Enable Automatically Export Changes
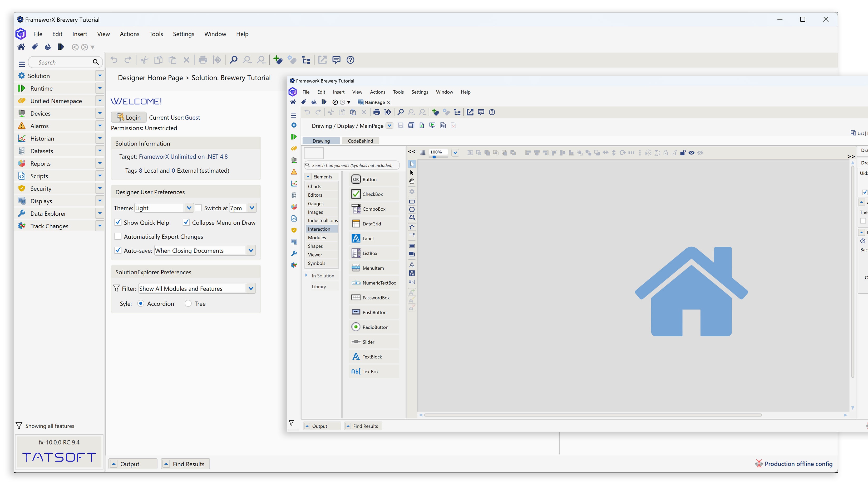 point(118,237)
